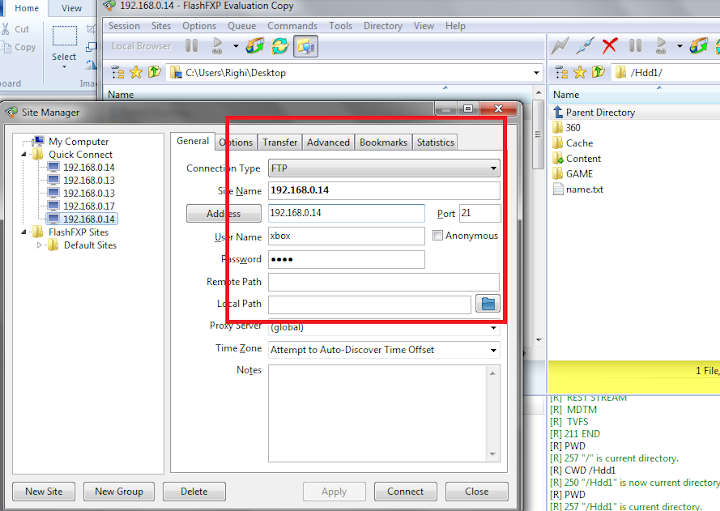Open the Commands menu
The width and height of the screenshot is (720, 511).
[x=292, y=26]
